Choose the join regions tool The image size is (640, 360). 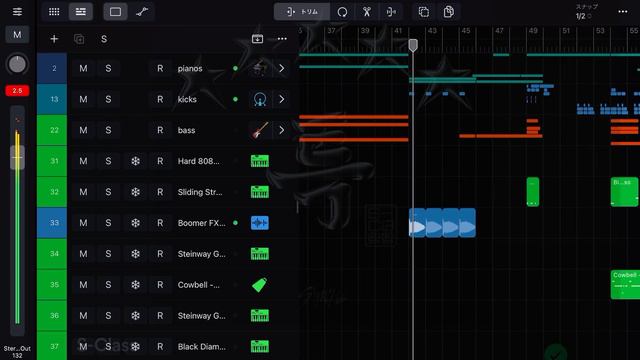click(391, 12)
